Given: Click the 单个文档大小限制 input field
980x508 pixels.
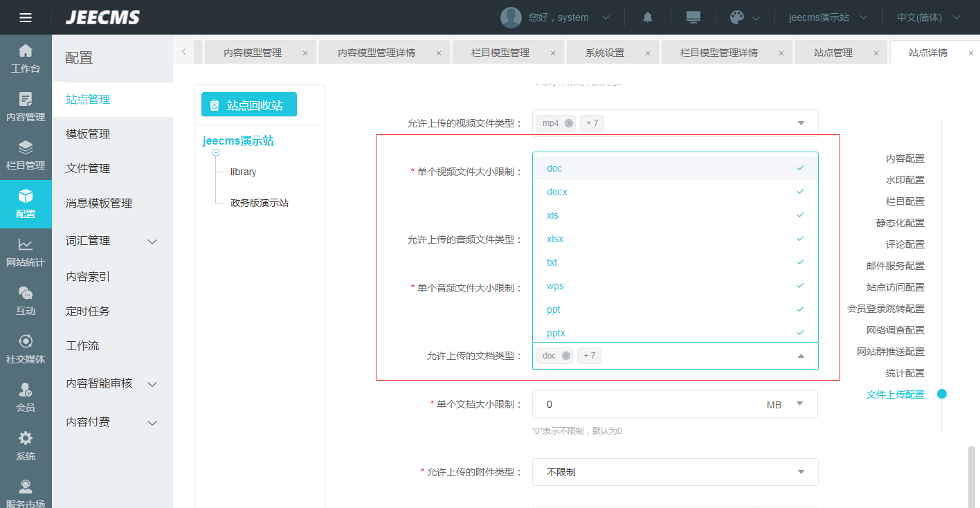Looking at the screenshot, I should [x=644, y=404].
